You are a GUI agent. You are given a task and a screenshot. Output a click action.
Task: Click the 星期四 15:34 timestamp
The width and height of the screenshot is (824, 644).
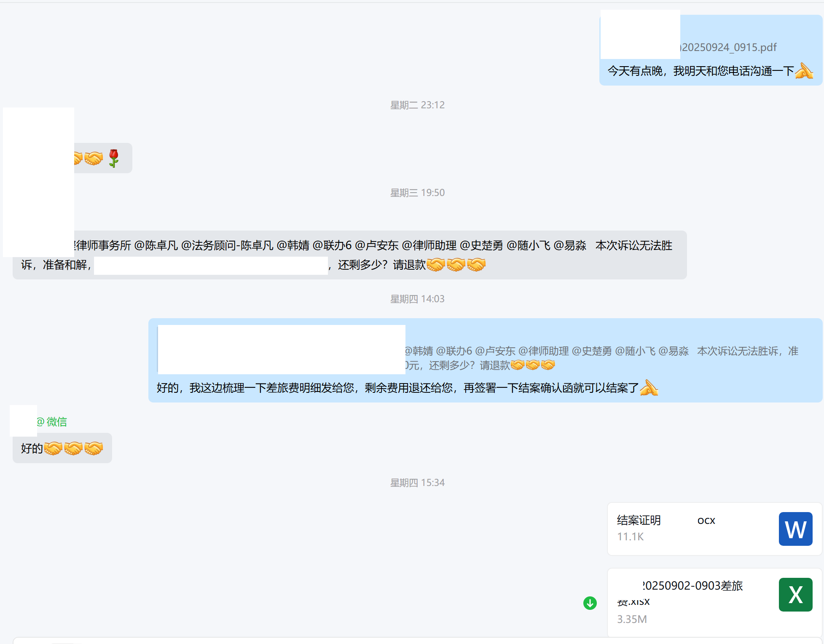(417, 483)
